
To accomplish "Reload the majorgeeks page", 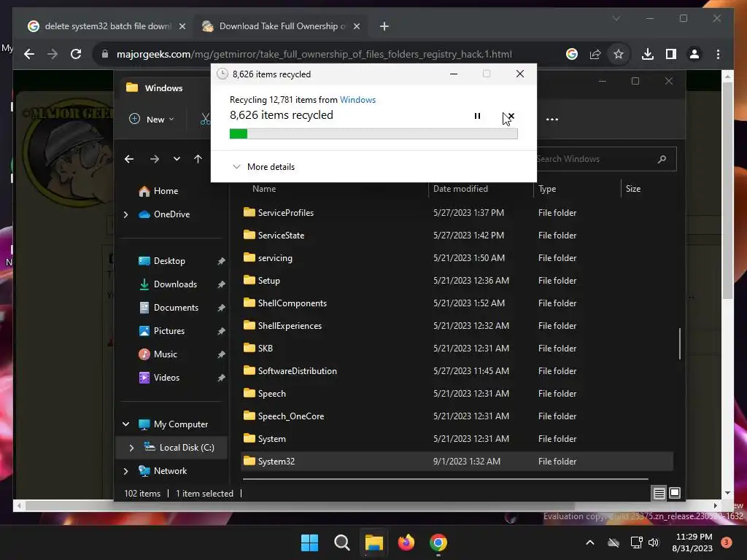I will 76,54.
